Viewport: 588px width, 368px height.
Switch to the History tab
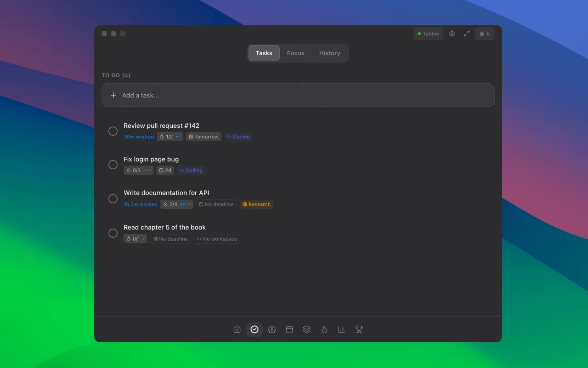329,53
